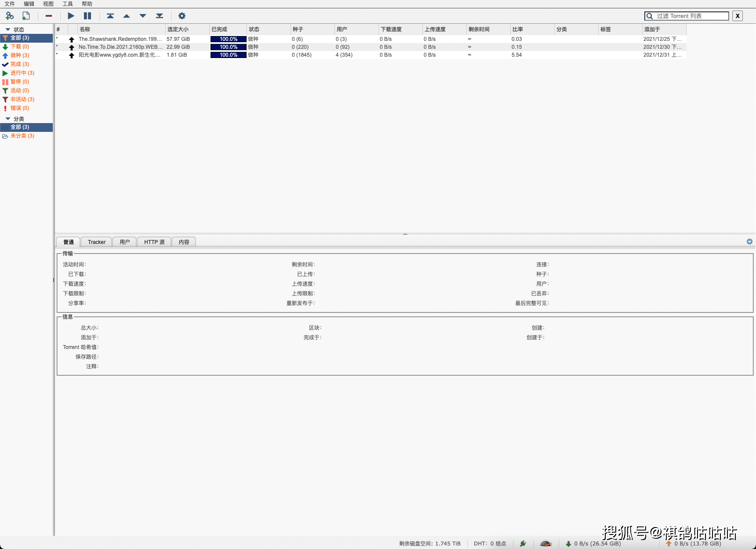This screenshot has height=549, width=756.
Task: Click seeding arrow icon of 阳光电影 row
Action: (72, 55)
